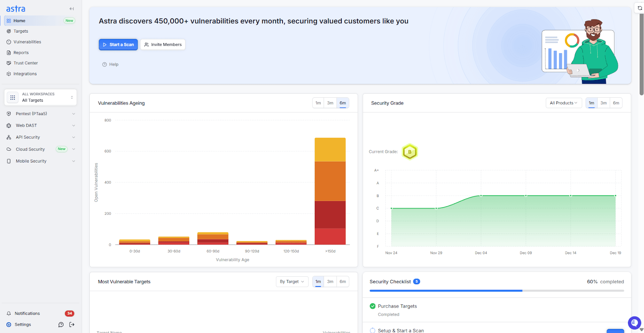Select 3m in Vulnerabilities Ageing
This screenshot has height=333, width=644.
(330, 103)
